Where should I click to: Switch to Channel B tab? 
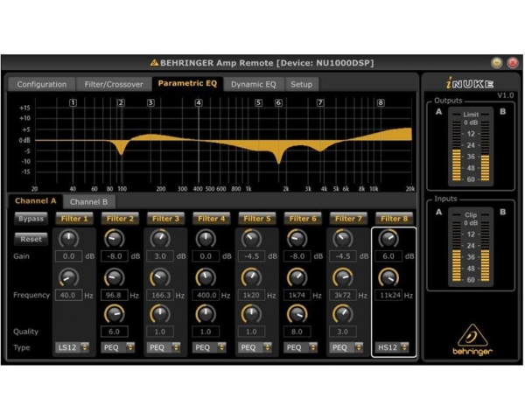coord(88,201)
